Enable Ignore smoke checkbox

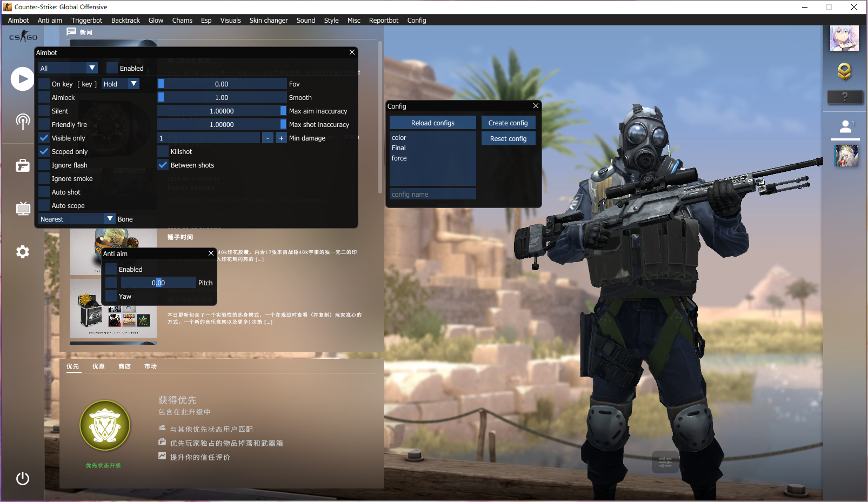[44, 178]
